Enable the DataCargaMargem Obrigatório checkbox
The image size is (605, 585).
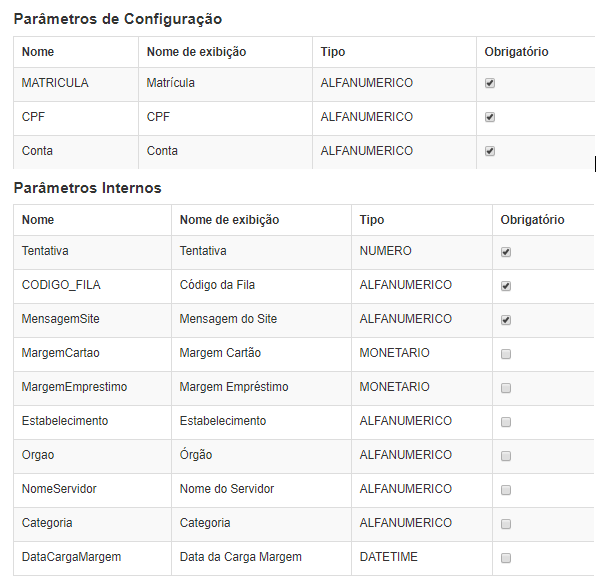point(506,558)
